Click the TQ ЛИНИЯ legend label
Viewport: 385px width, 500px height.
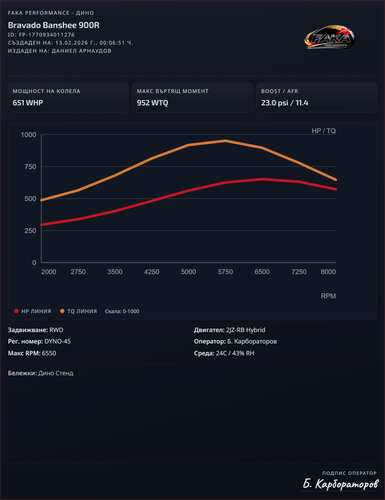(82, 311)
